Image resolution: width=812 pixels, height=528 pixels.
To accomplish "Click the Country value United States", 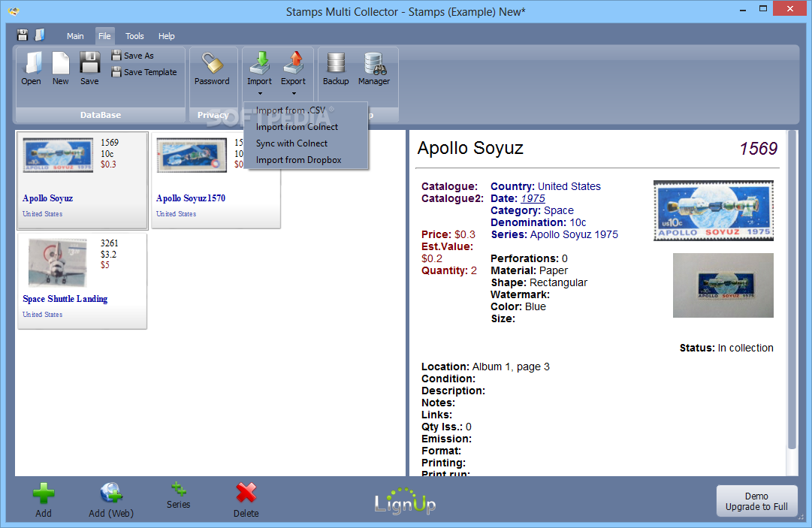I will pos(569,186).
